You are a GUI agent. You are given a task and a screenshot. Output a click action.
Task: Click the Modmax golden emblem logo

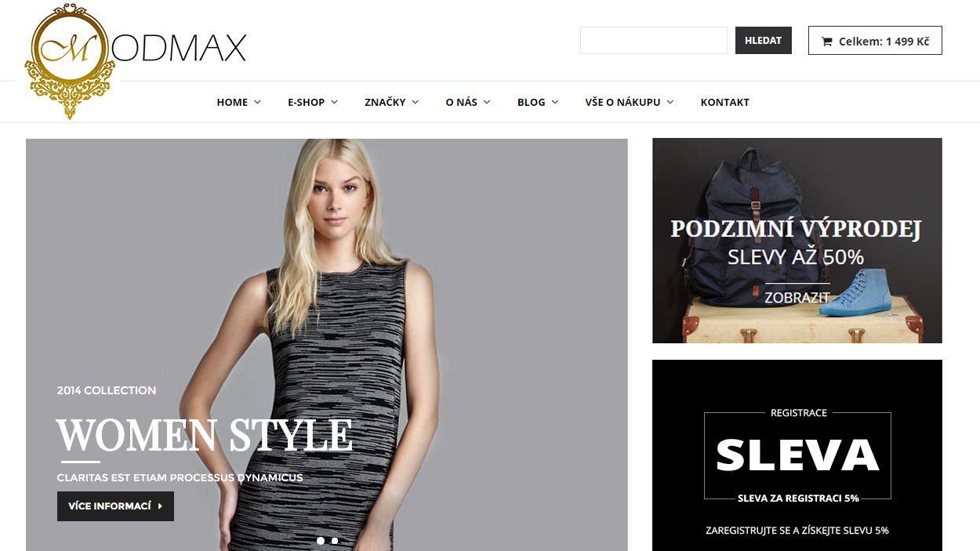tap(70, 61)
